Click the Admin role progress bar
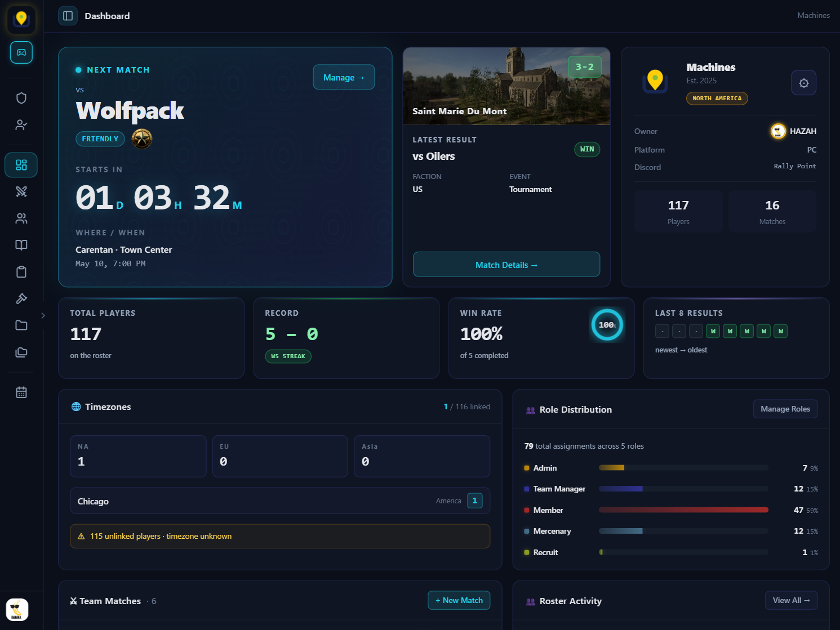This screenshot has height=630, width=840. [x=683, y=468]
